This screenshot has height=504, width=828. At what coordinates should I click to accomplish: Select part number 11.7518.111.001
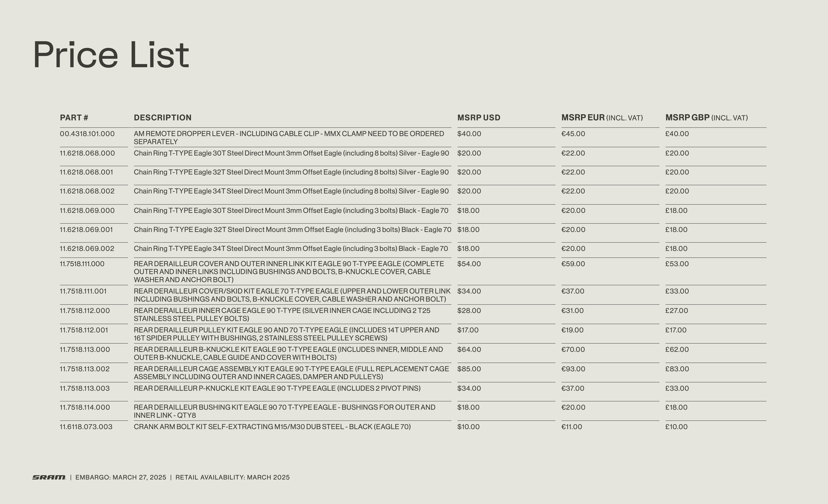coord(83,291)
